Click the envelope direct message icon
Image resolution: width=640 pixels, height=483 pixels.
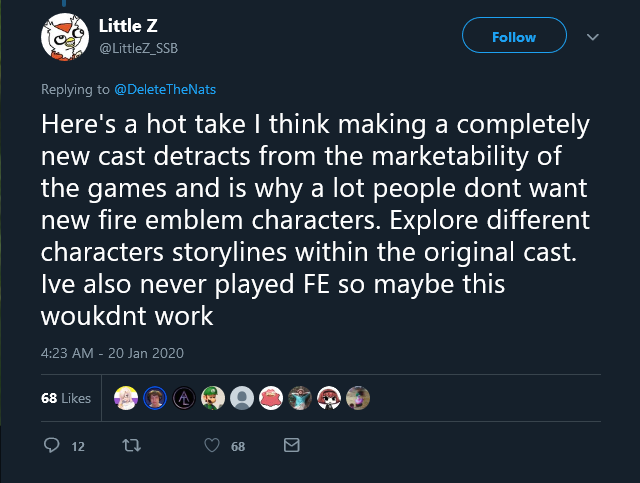tap(291, 445)
